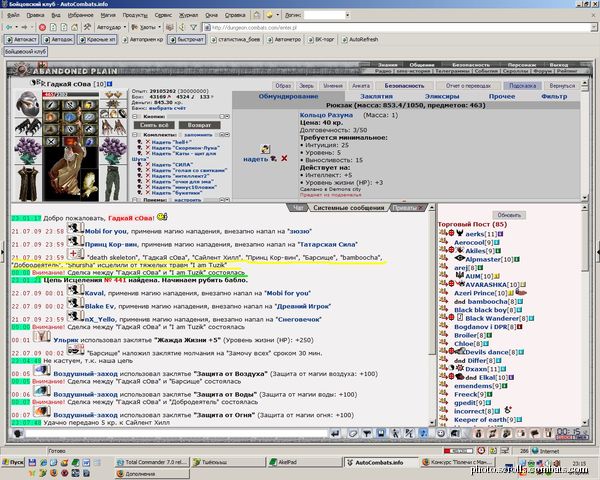Click the helmet item slot of character
The height and width of the screenshot is (480, 600).
coord(28,103)
